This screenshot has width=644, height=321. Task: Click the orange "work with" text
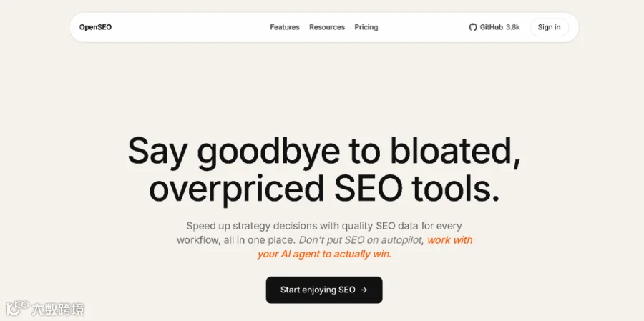450,239
